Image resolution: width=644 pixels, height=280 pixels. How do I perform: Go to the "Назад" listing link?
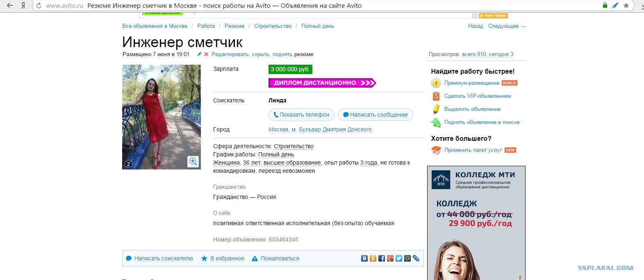pyautogui.click(x=476, y=26)
